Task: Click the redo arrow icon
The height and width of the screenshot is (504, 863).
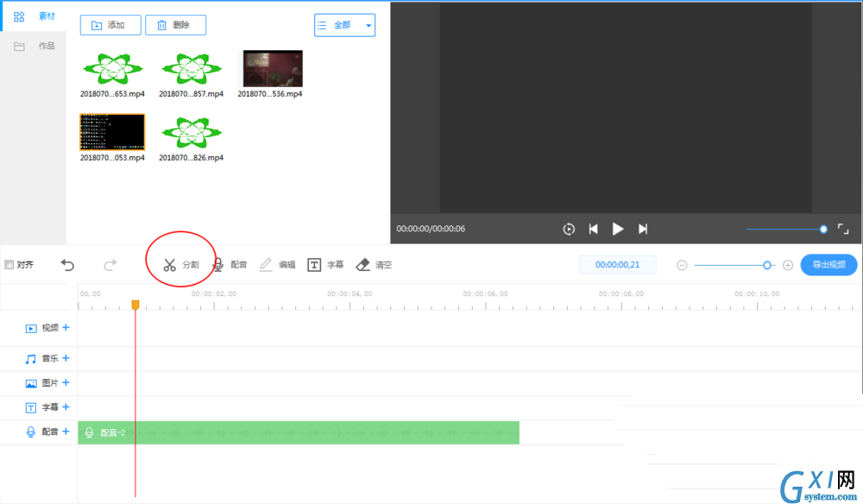Action: (110, 265)
